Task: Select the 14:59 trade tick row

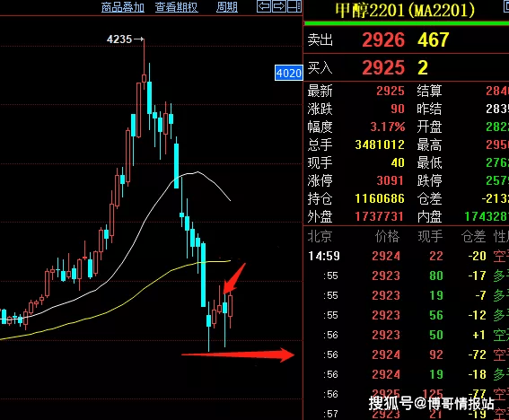Action: point(406,256)
